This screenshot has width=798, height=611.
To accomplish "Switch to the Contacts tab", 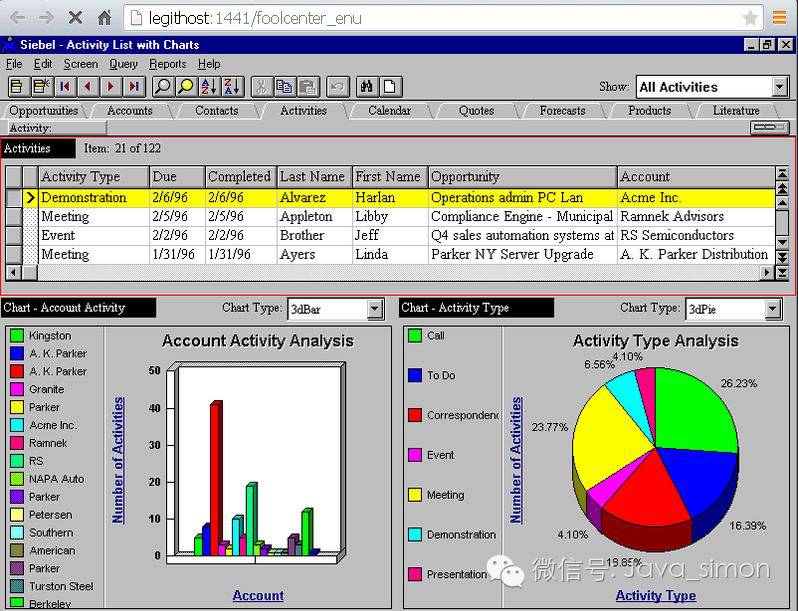I will (x=217, y=110).
